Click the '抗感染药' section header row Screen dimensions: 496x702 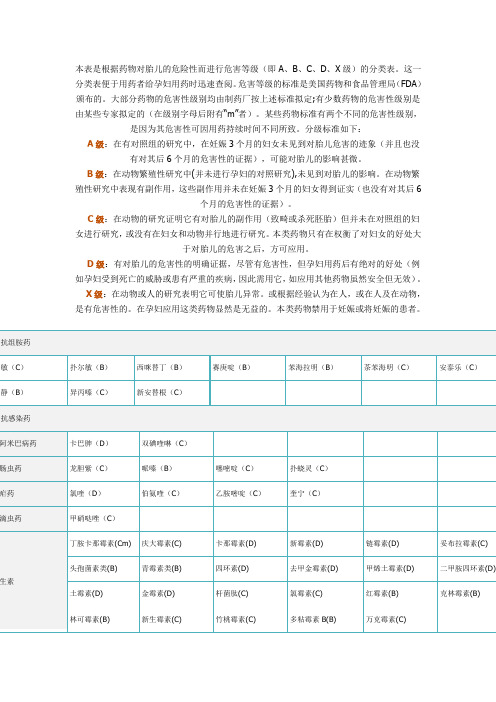(248, 419)
